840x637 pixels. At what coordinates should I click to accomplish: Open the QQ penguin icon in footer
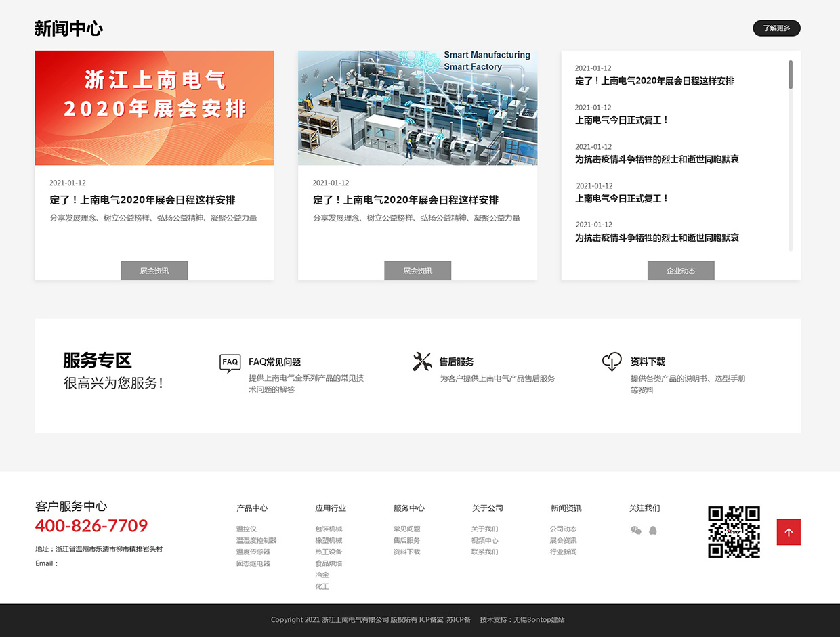pos(653,531)
